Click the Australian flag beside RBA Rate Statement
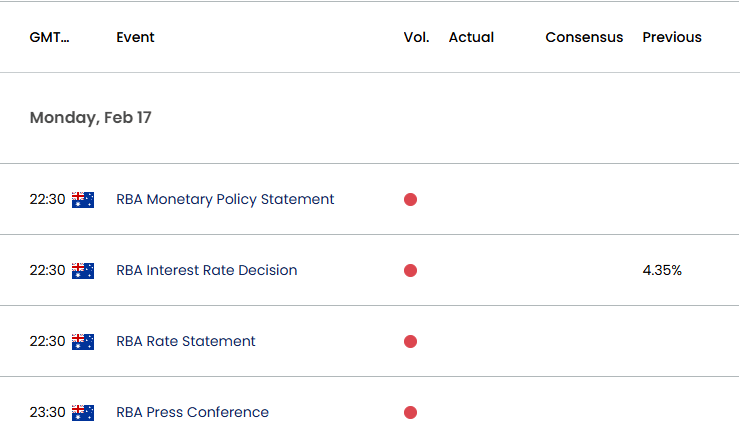 click(83, 342)
